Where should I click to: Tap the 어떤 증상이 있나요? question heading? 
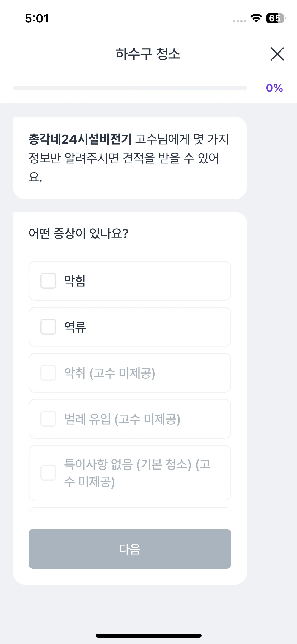click(x=78, y=233)
